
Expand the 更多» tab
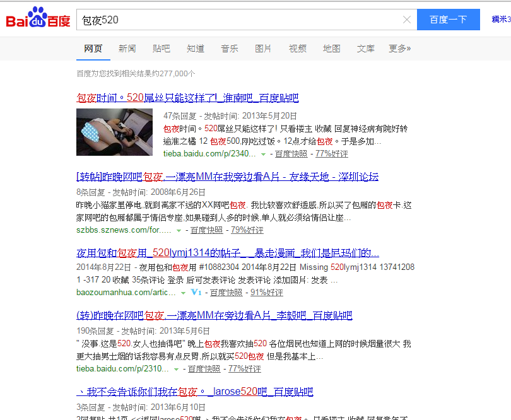[x=399, y=49]
